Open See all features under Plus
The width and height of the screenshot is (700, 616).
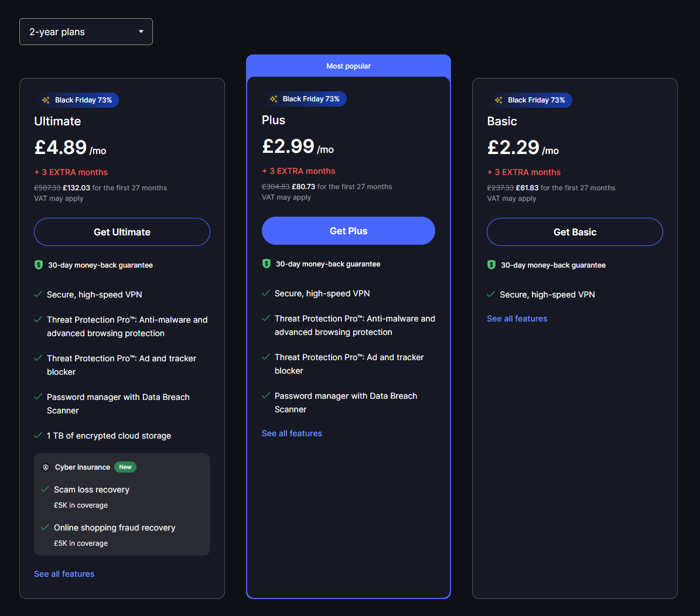pos(292,433)
